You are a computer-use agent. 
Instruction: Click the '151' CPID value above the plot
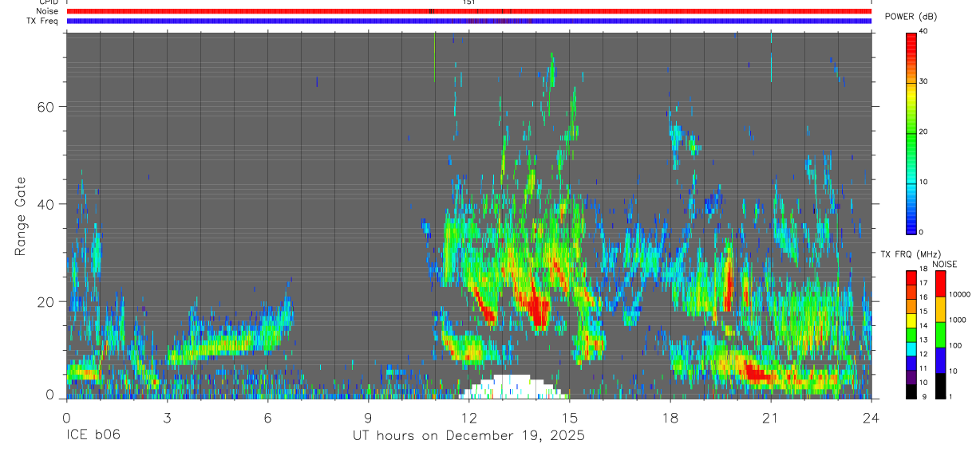[469, 2]
